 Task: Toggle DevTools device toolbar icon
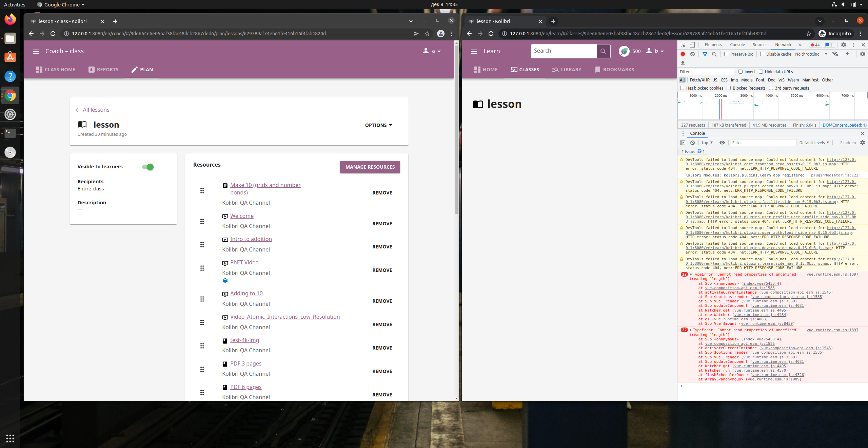(692, 45)
